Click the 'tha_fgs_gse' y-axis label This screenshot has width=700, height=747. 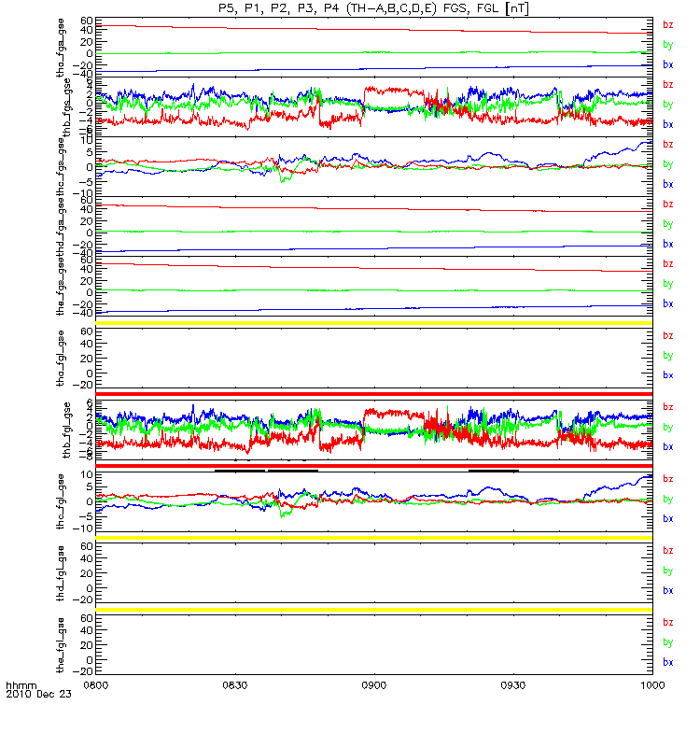pos(61,48)
